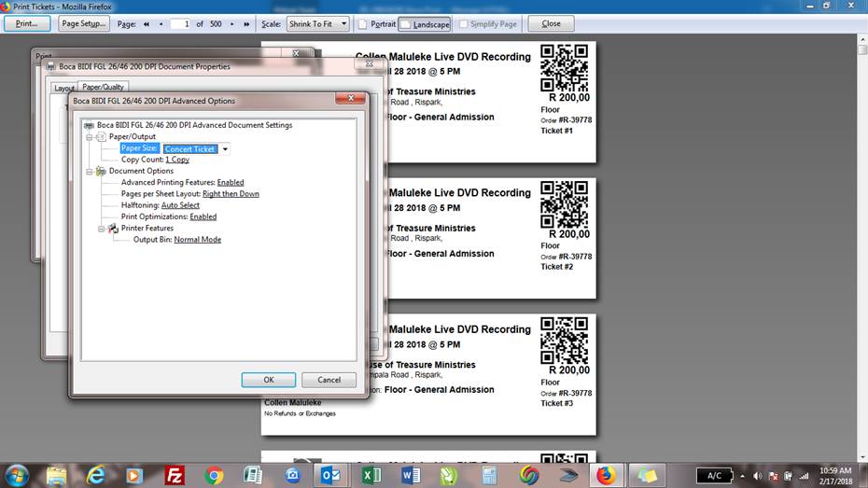Open the Scale Shrink To Fit dropdown
Viewport: 868px width, 488px height.
[x=317, y=23]
